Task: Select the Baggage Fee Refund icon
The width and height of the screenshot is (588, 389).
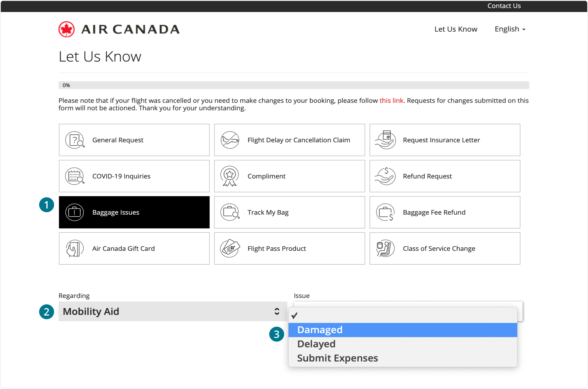Action: 385,212
